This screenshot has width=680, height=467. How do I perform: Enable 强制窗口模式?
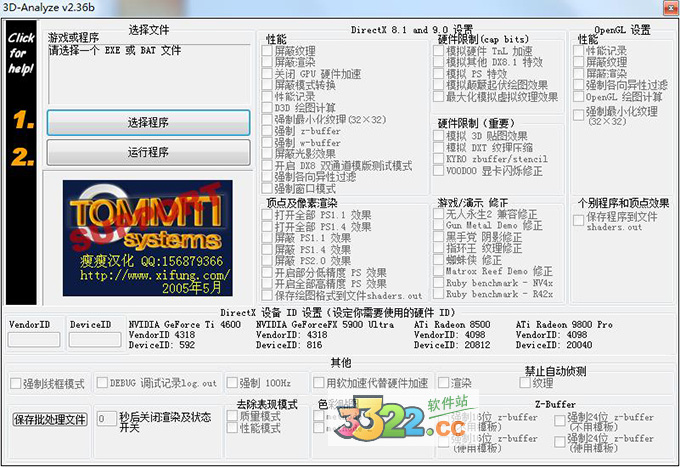(x=267, y=189)
